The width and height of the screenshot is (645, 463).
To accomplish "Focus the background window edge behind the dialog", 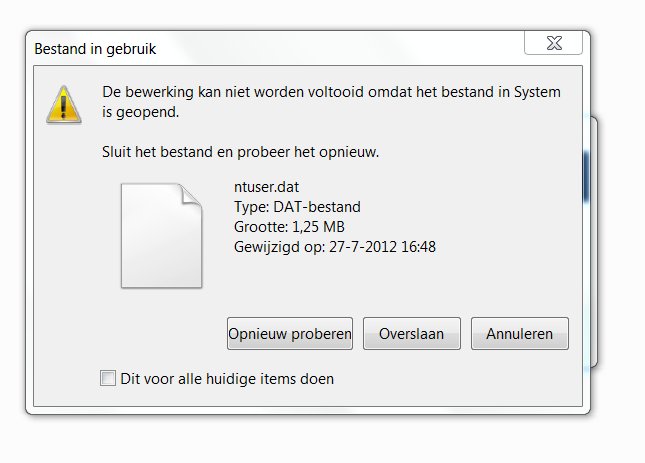I will pos(594,243).
